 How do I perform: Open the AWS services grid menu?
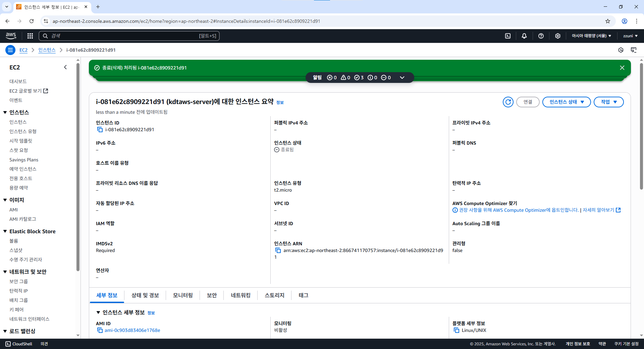tap(30, 36)
